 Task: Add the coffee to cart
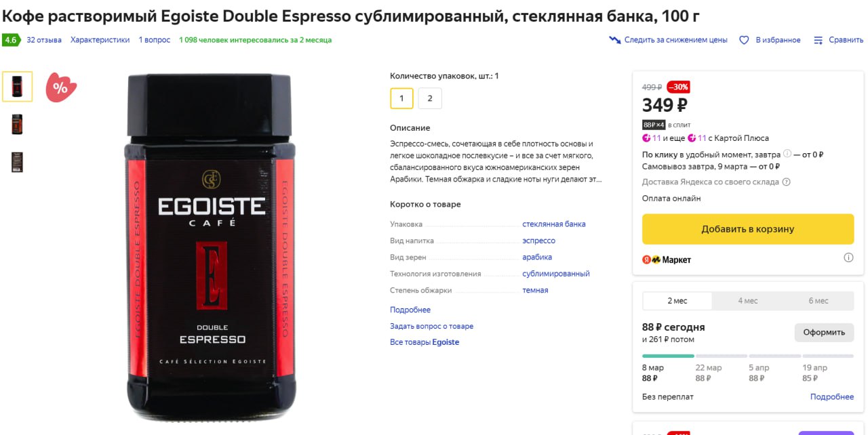(748, 229)
